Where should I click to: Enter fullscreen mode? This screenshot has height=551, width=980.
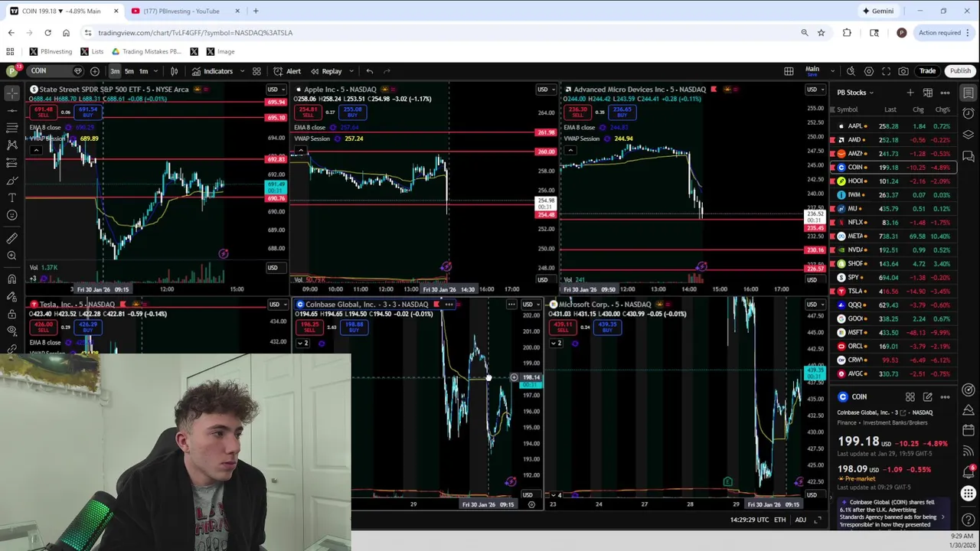[x=886, y=71]
